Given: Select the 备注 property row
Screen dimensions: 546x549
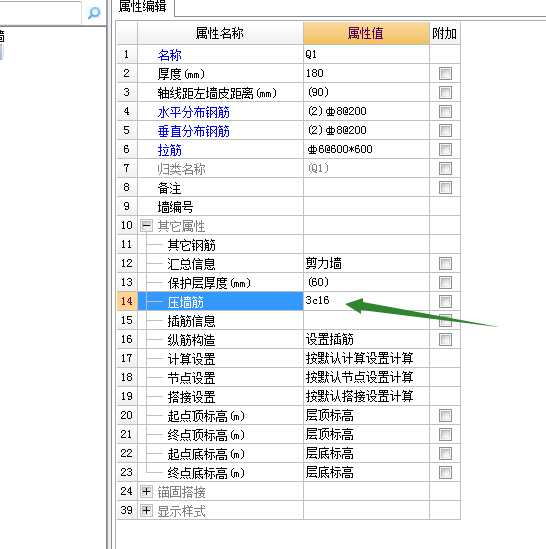Looking at the screenshot, I should [220, 188].
